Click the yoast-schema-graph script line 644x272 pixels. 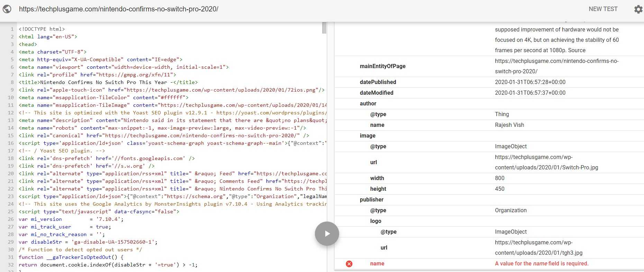[x=173, y=143]
